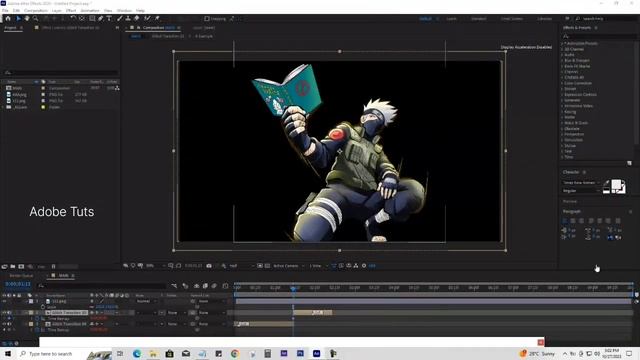Toggle visibility eye of 111.png layer
Screen dimensions: 640x360
click(4, 301)
